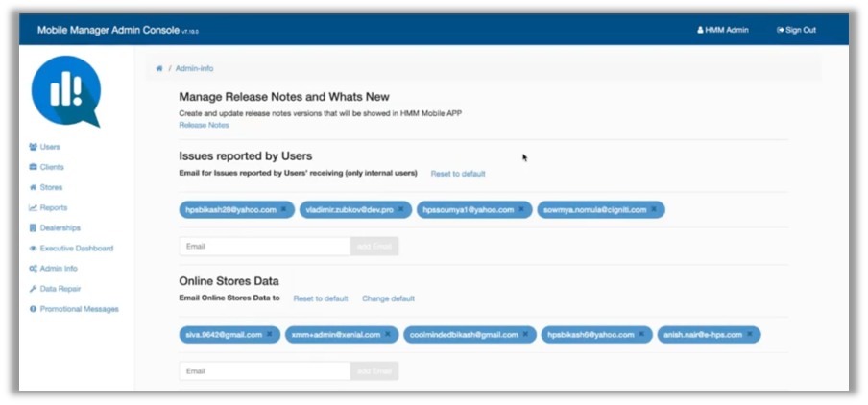Reset Issues reported emails to default
The image size is (868, 405).
(457, 174)
